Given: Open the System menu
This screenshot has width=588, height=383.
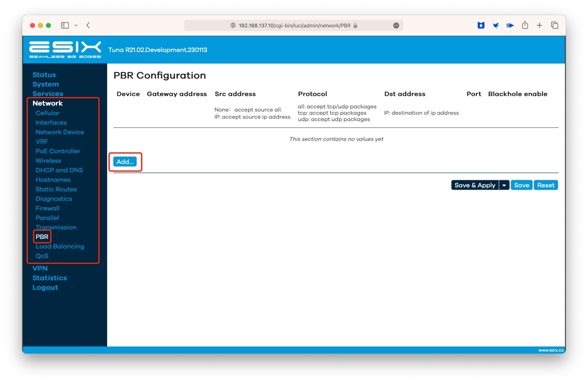Looking at the screenshot, I should point(46,84).
